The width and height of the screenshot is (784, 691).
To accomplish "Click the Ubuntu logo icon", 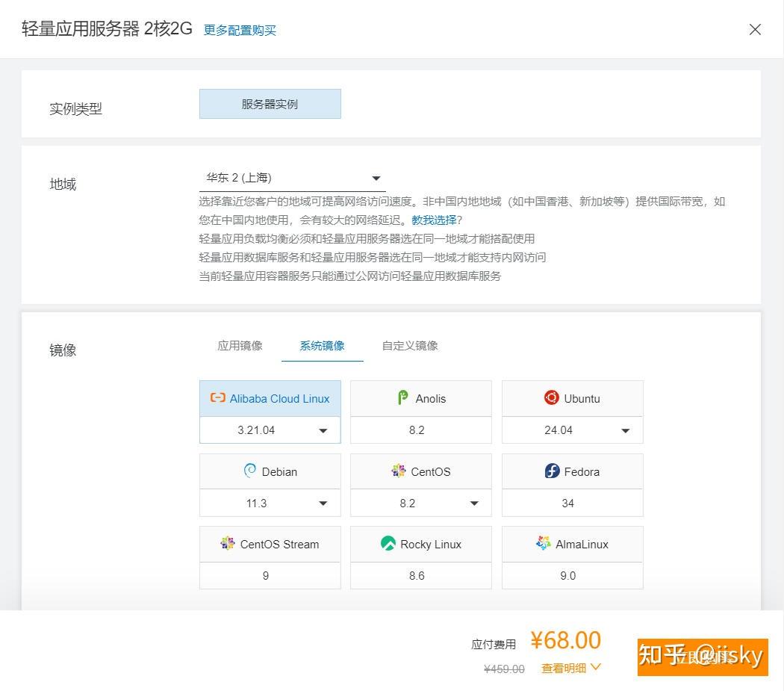I will [x=552, y=397].
